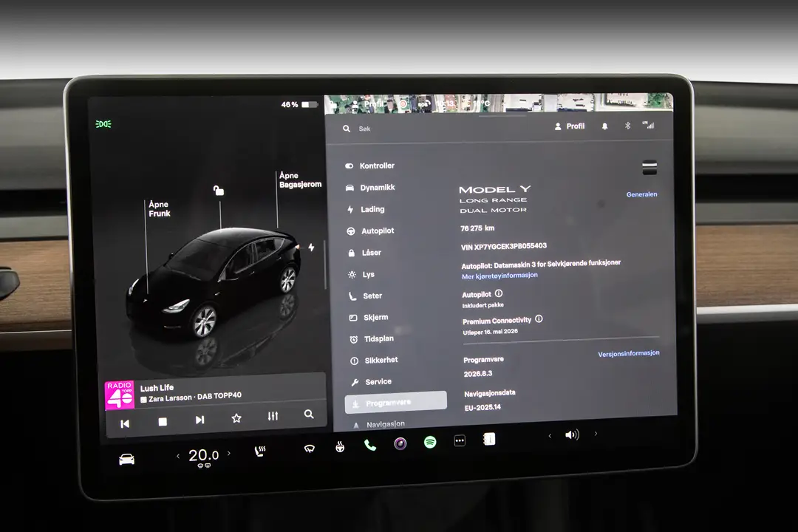
Task: Select the Programvare menu item
Action: (x=396, y=402)
